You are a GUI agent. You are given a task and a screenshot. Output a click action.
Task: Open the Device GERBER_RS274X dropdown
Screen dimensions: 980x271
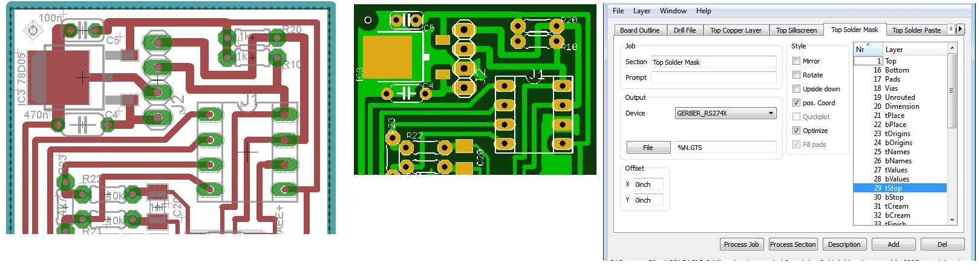(x=771, y=113)
